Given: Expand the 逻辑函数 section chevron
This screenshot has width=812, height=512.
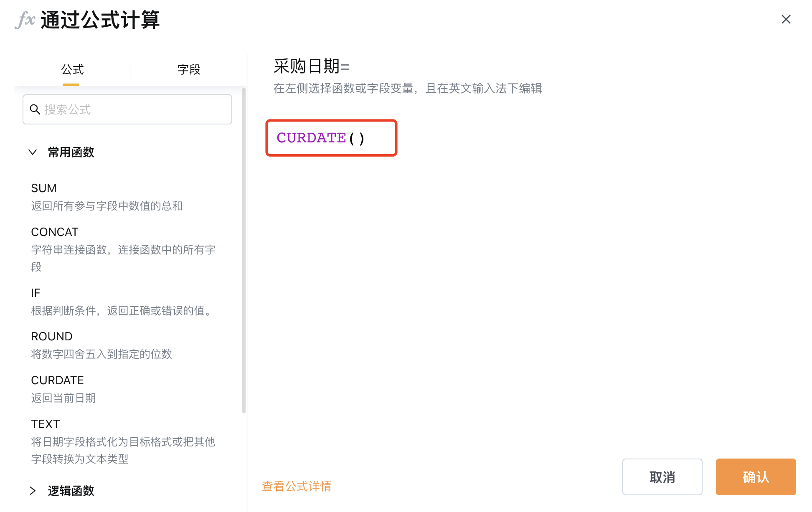Looking at the screenshot, I should point(33,491).
